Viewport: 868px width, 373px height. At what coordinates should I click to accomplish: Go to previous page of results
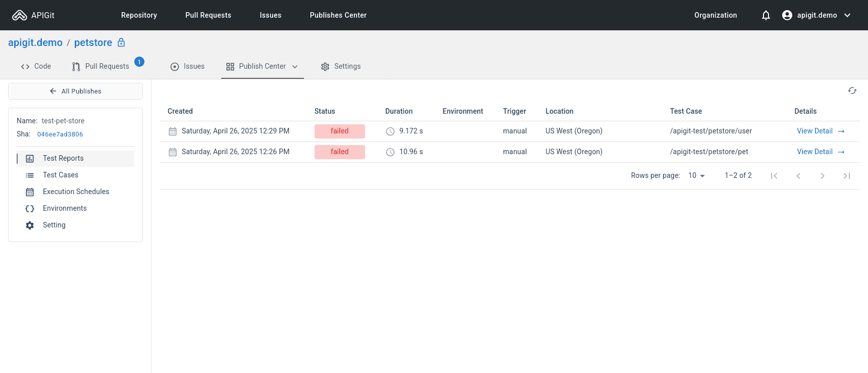(798, 176)
